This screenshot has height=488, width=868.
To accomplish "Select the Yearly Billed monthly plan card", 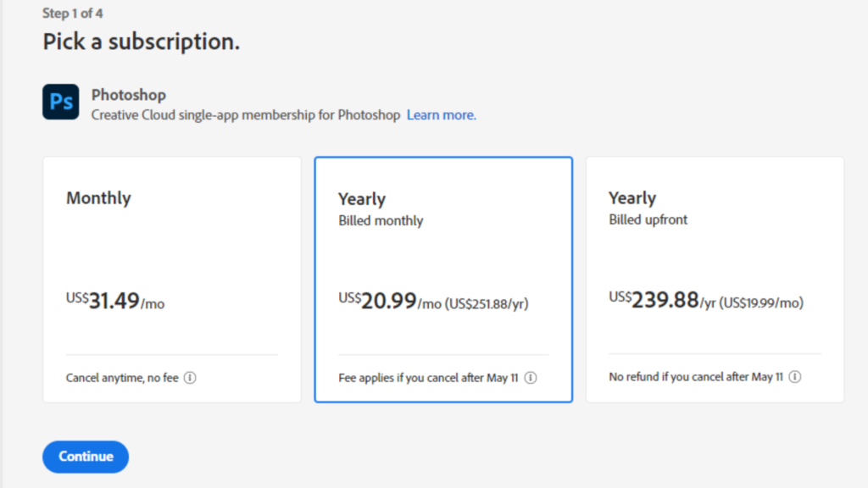I will point(443,280).
